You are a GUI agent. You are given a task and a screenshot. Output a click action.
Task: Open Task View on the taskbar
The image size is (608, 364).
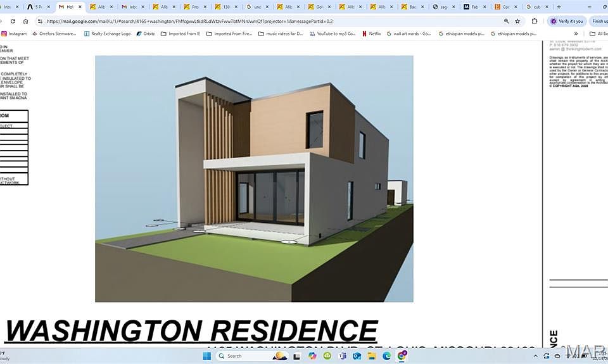296,356
